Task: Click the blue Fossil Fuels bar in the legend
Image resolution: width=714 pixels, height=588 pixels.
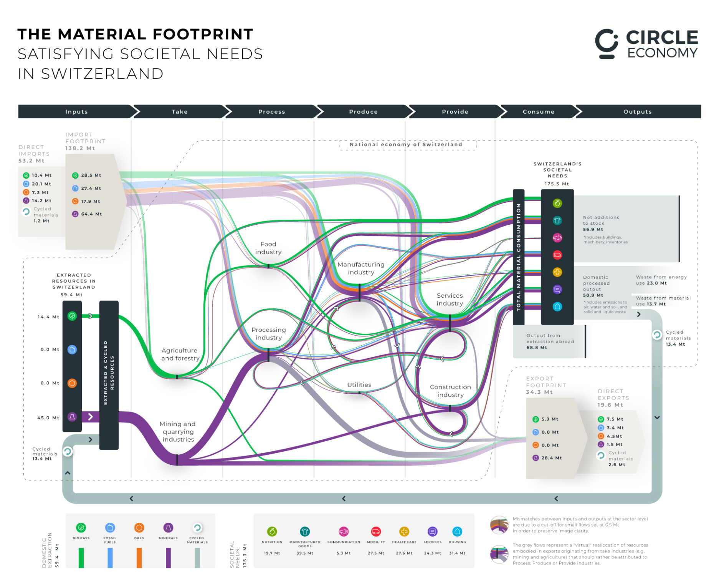Action: (x=110, y=558)
